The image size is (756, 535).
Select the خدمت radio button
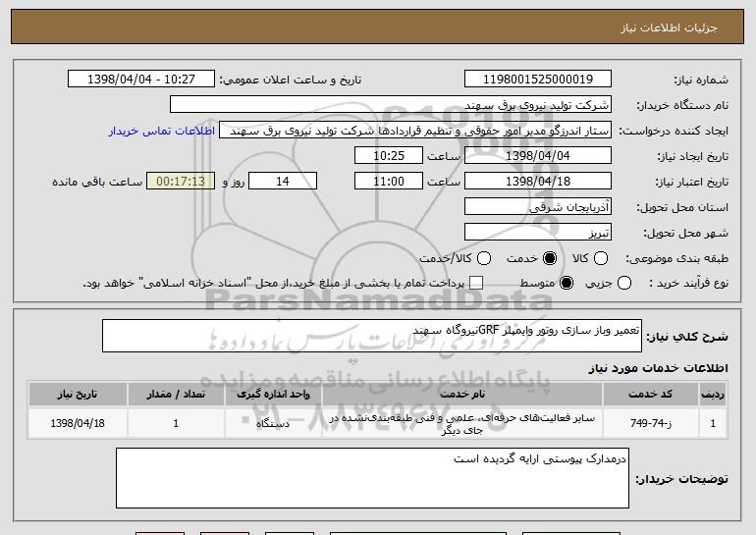550,258
